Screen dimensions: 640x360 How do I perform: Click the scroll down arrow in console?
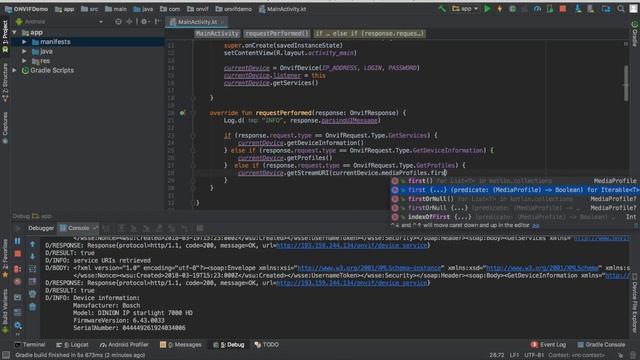[x=33, y=257]
